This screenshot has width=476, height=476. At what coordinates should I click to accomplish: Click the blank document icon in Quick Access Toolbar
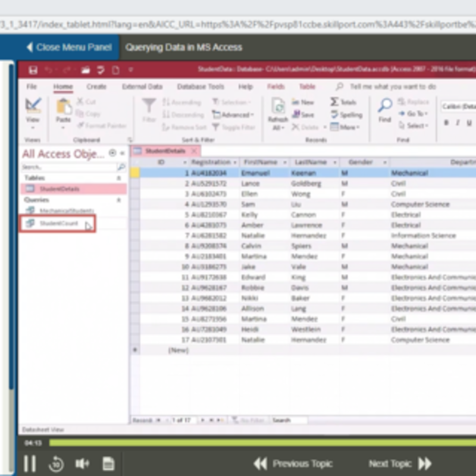[115, 70]
